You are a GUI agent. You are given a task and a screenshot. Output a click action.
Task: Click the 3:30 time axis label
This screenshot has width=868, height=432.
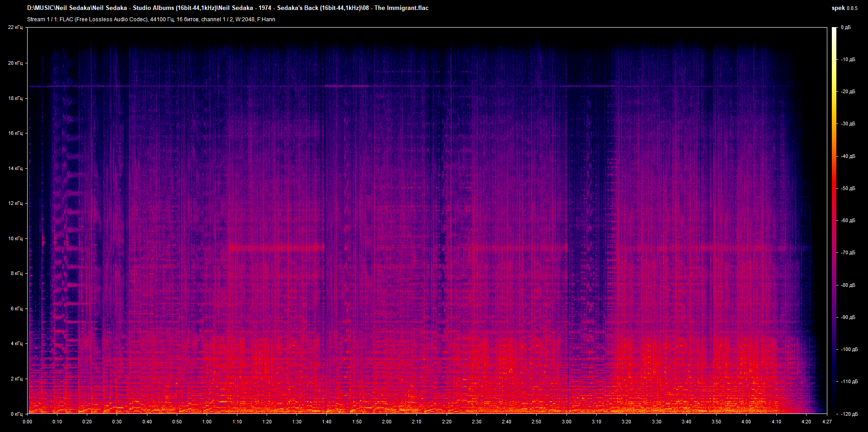click(x=656, y=422)
